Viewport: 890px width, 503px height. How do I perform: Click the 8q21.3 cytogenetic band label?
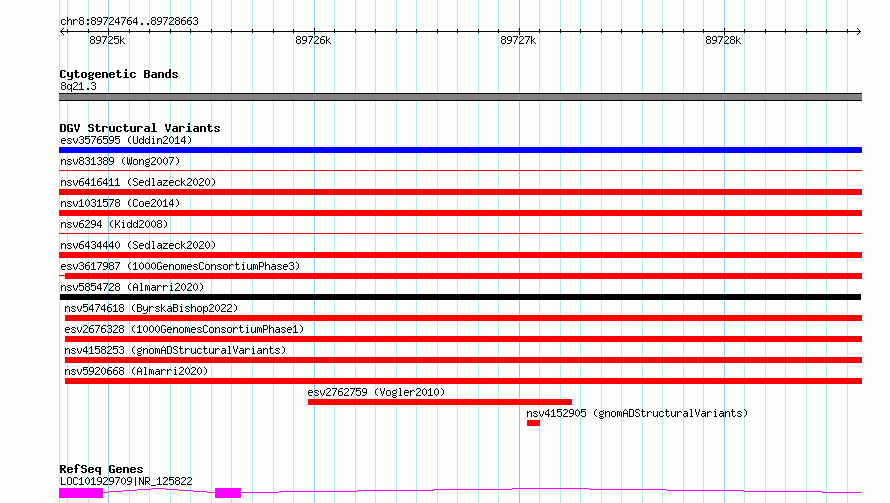tap(78, 86)
